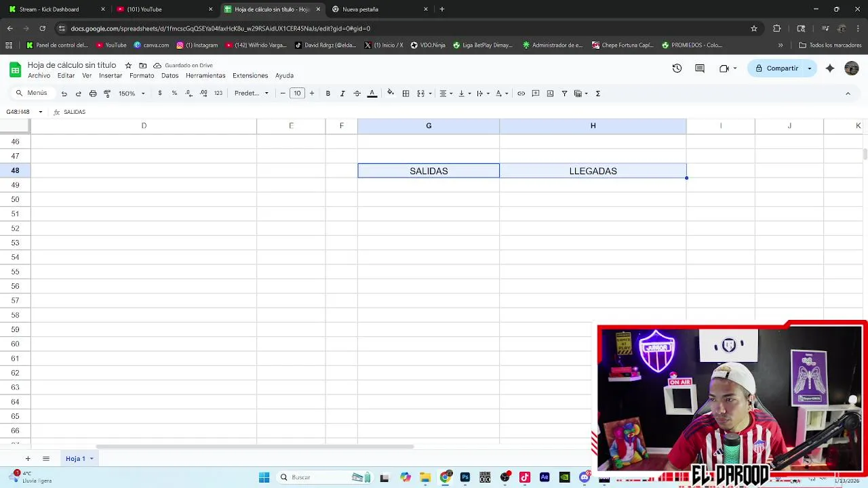Click the Menús search box
Viewport: 868px width, 488px height.
(32, 93)
